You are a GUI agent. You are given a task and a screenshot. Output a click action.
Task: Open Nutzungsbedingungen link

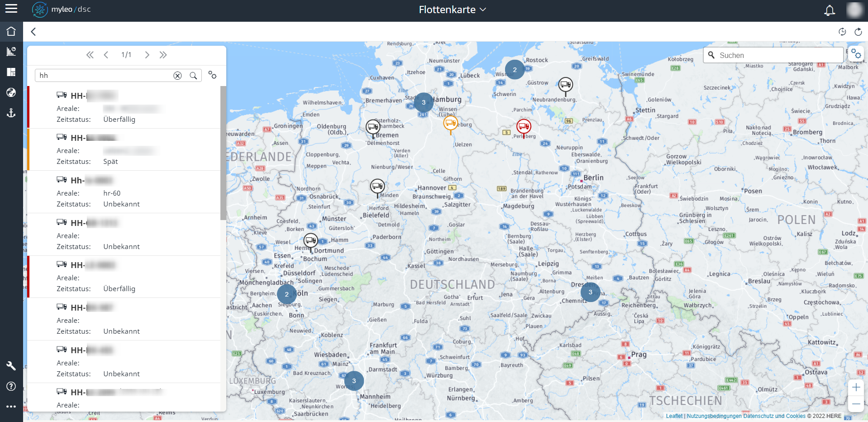[x=714, y=416]
